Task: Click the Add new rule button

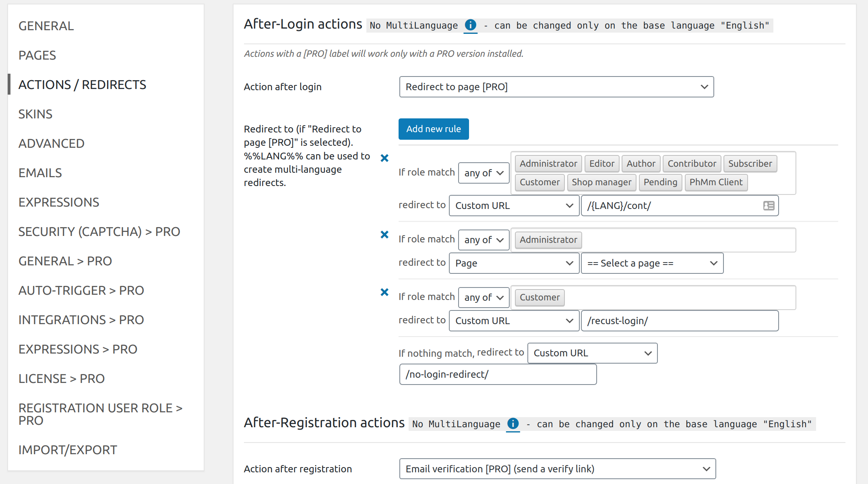Action: 434,129
